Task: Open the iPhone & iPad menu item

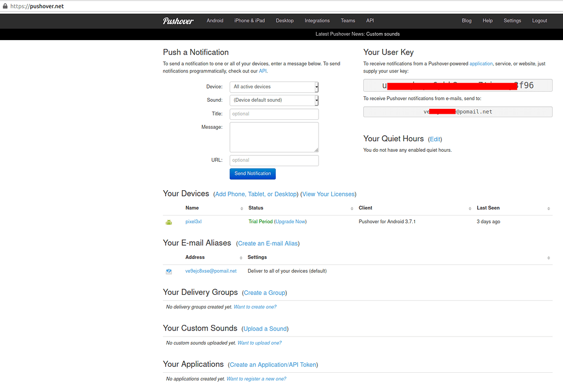Action: click(x=249, y=21)
